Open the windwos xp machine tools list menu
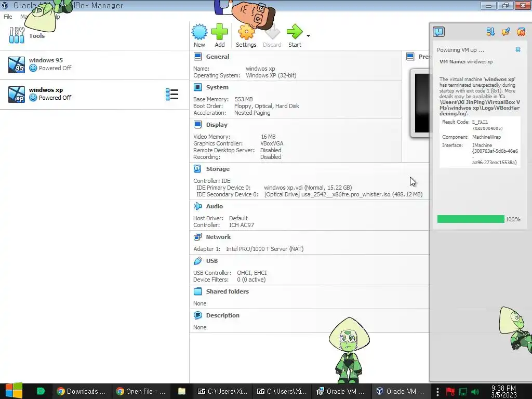The width and height of the screenshot is (532, 399). coord(171,95)
